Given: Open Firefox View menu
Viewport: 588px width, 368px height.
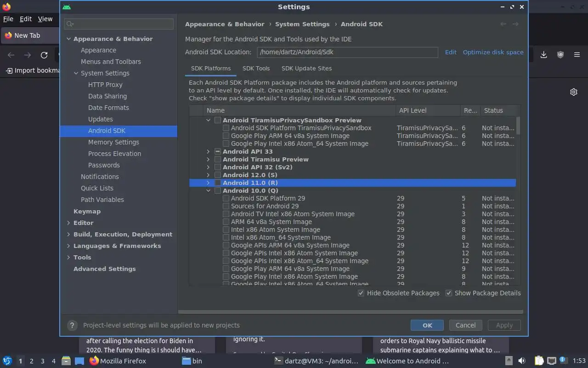Looking at the screenshot, I should [45, 19].
